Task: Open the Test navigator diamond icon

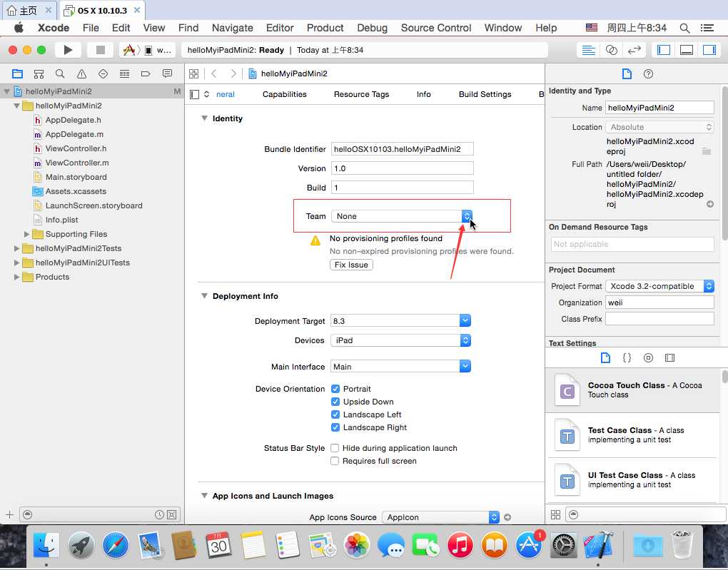Action: 103,73
